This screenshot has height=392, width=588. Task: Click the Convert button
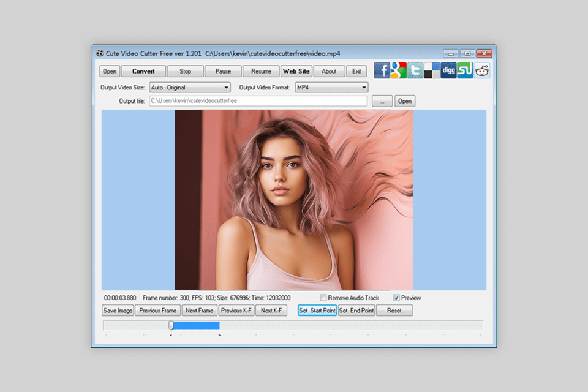coord(143,71)
